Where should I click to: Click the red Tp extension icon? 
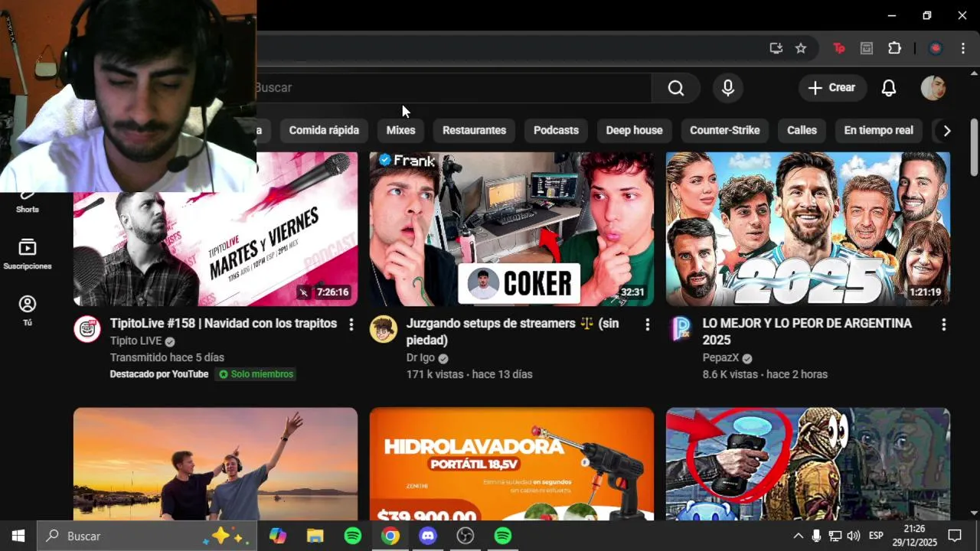coord(839,48)
